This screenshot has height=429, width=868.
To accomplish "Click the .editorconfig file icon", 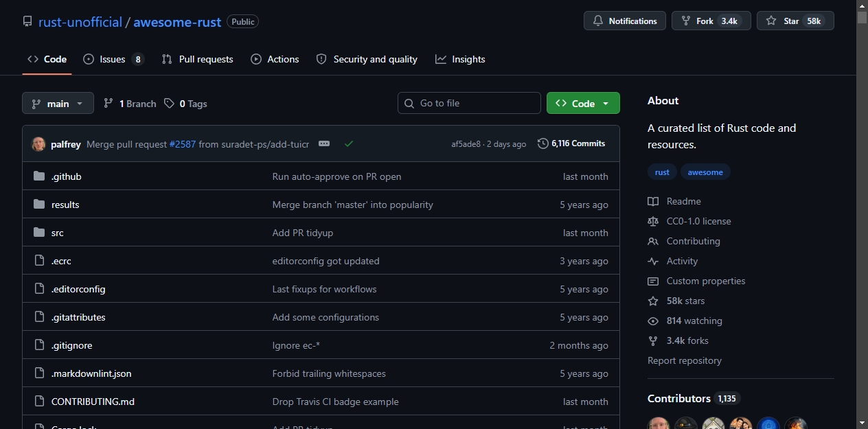I will click(39, 289).
